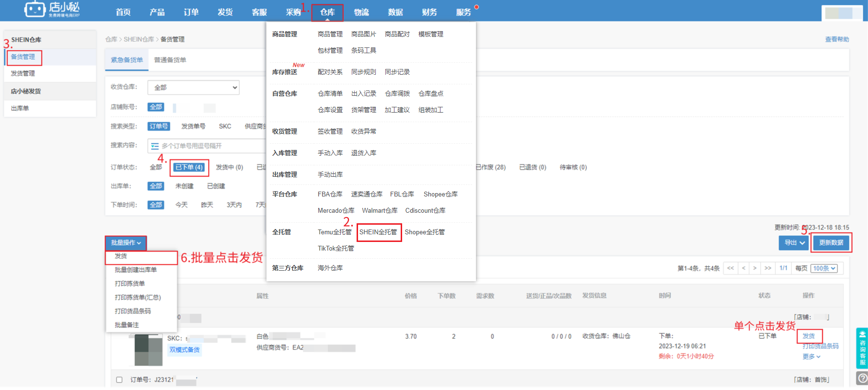This screenshot has height=390, width=868.
Task: Select 已作废 (28) order status filter
Action: click(490, 167)
